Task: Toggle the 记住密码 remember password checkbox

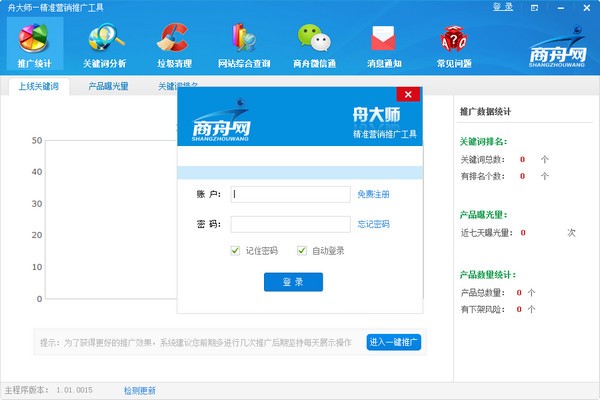Action: point(236,250)
